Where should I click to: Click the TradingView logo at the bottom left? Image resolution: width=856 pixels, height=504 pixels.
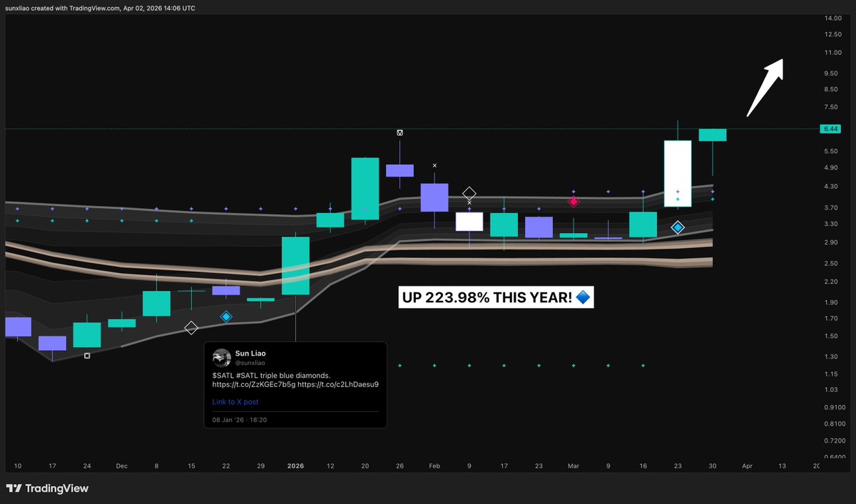pyautogui.click(x=48, y=489)
